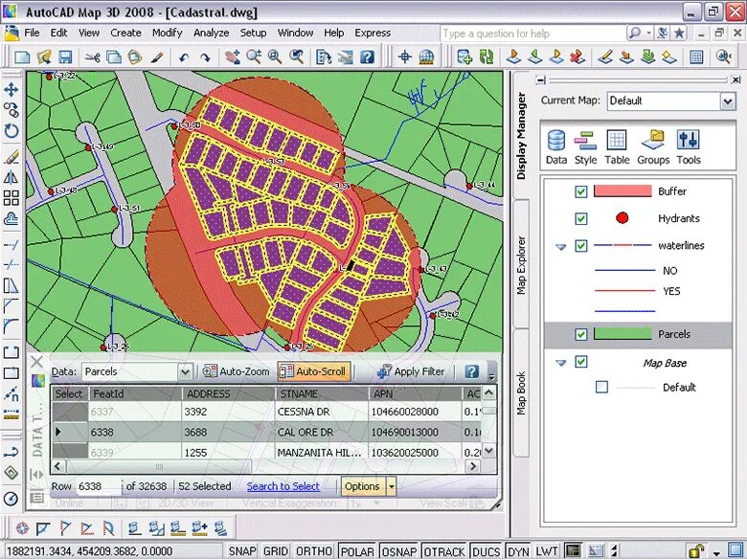The height and width of the screenshot is (560, 747).
Task: Select the Rotate tool in left toolbar
Action: coord(11,130)
